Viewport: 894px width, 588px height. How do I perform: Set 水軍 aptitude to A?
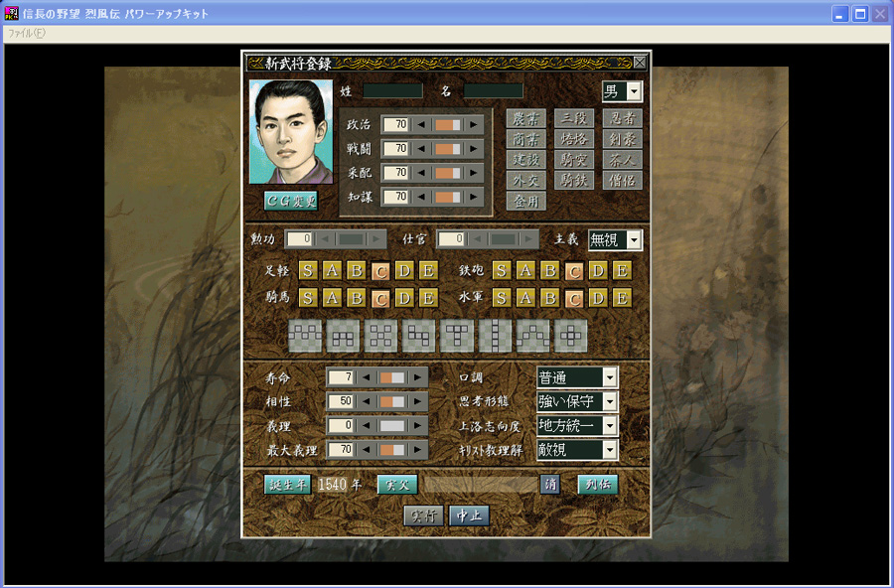click(x=525, y=298)
